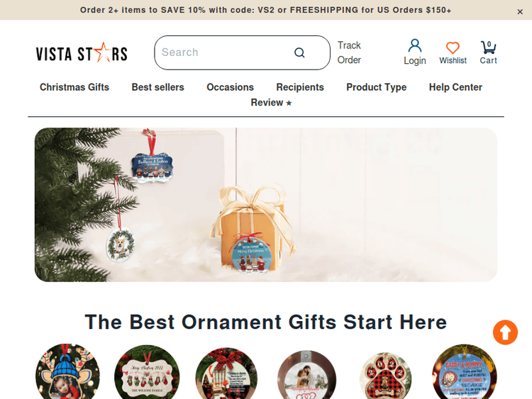The image size is (532, 399).
Task: Open the shopping Cart icon
Action: [x=488, y=47]
